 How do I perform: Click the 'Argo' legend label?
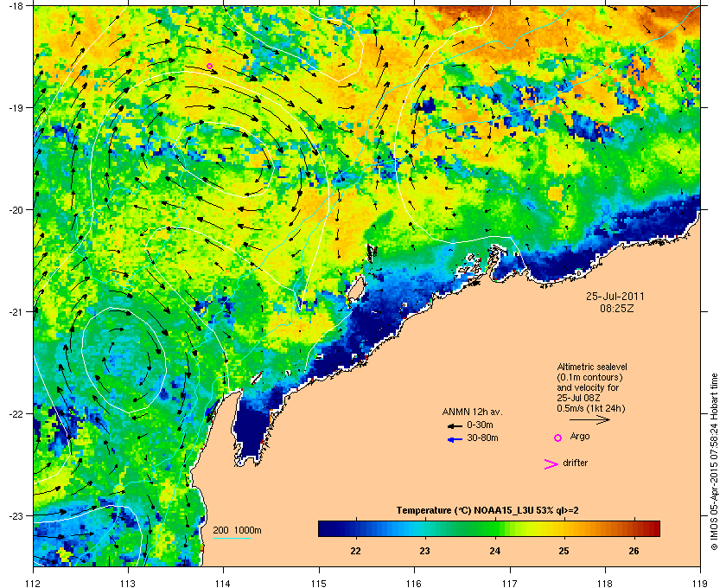click(580, 437)
